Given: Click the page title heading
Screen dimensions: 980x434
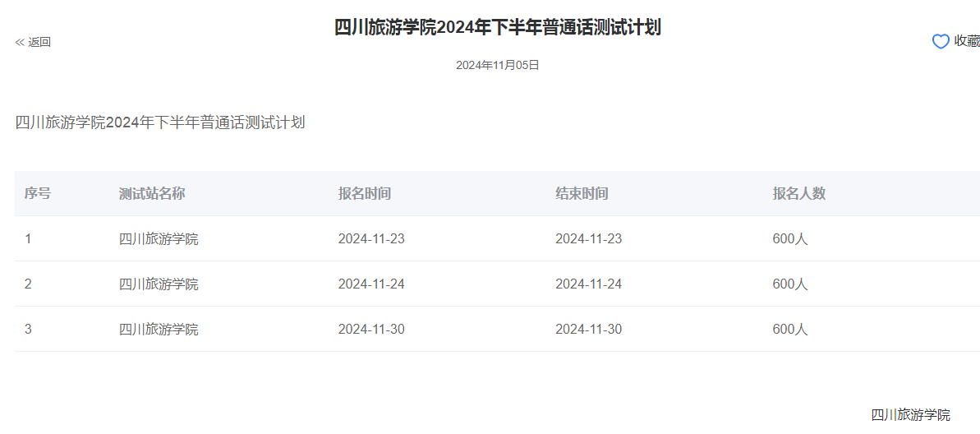Looking at the screenshot, I should tap(497, 28).
